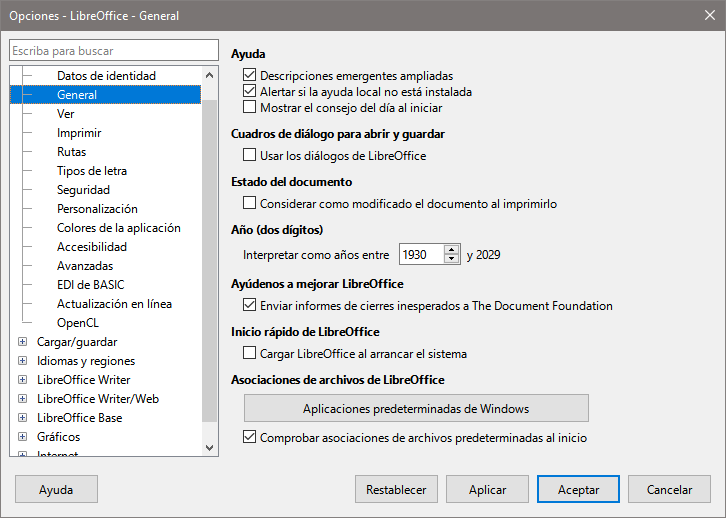The image size is (726, 518).
Task: Toggle Alertar si la ayuda local no está instalada
Action: (250, 91)
